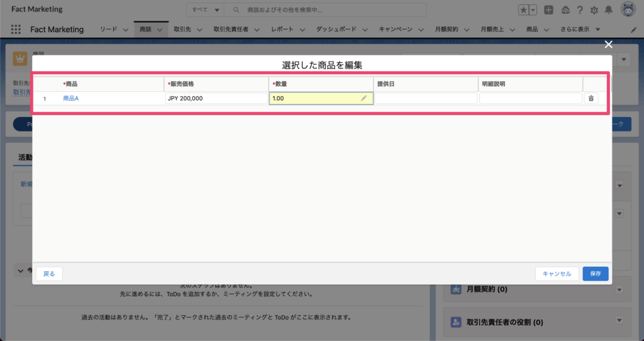The width and height of the screenshot is (644, 341).
Task: Click the 商品A product link
Action: tap(70, 98)
